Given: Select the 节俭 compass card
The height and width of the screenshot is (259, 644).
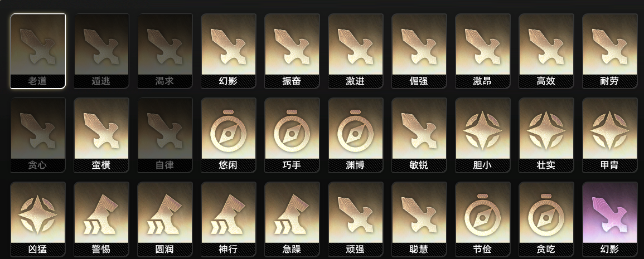Looking at the screenshot, I should coord(483,219).
